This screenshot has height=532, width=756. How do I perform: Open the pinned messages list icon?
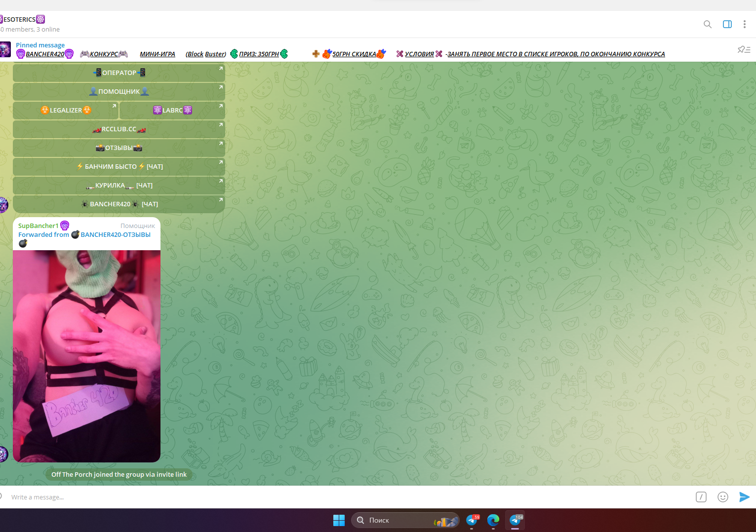point(744,49)
